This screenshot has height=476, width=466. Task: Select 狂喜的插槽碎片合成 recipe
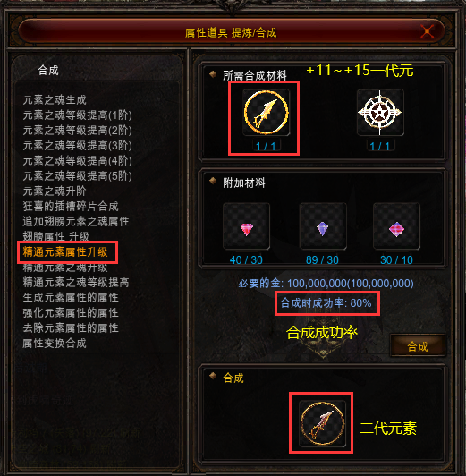(71, 206)
